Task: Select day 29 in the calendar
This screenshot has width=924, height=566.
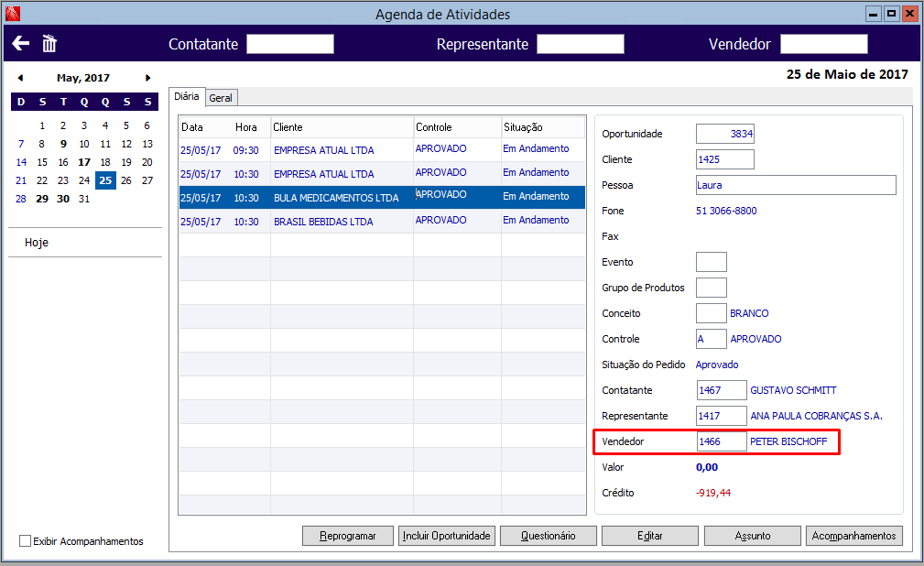Action: pyautogui.click(x=42, y=199)
